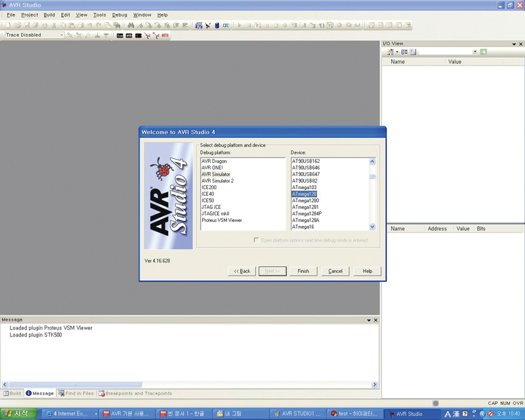This screenshot has width=525, height=420.
Task: Select AT90USB162 in the Device list
Action: point(306,161)
